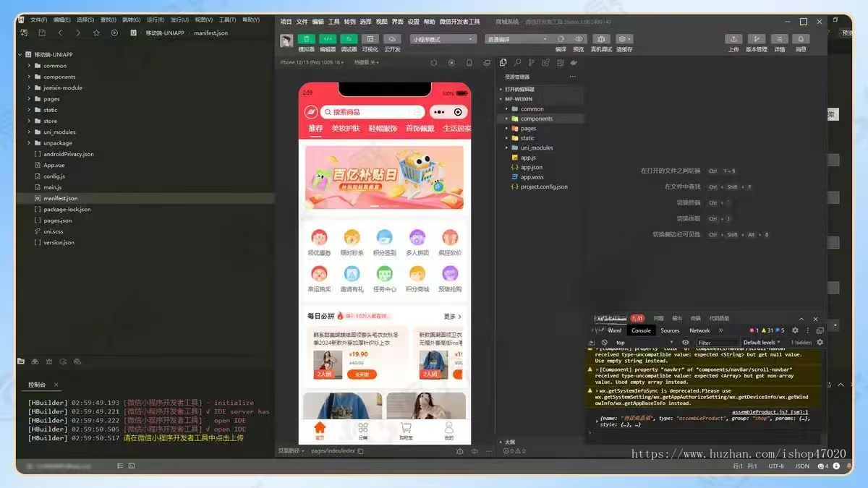Click the 百亿补贴日 banner in simulator
This screenshot has width=868, height=488.
coord(384,178)
